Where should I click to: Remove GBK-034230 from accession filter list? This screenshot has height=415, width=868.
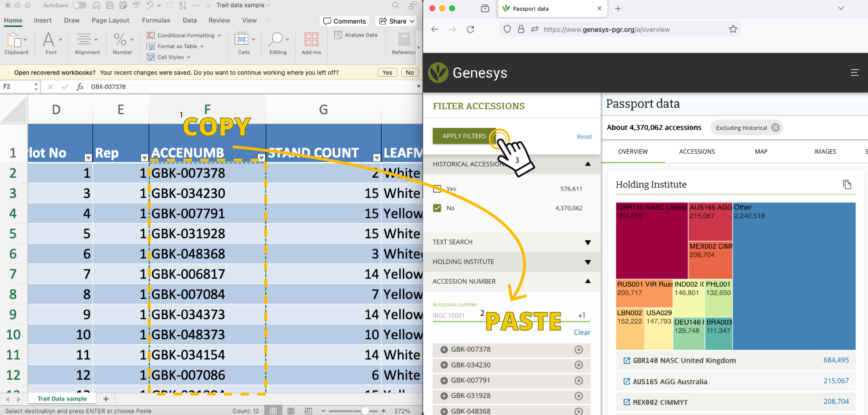click(578, 365)
